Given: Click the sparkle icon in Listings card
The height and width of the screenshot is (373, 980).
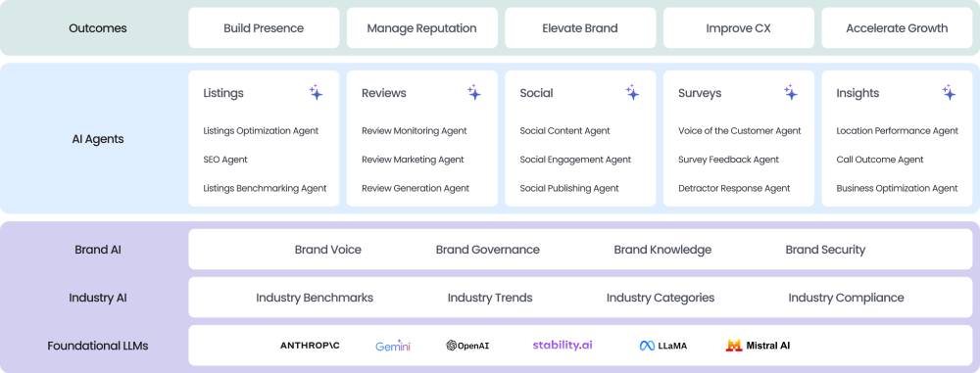Looking at the screenshot, I should 316,92.
